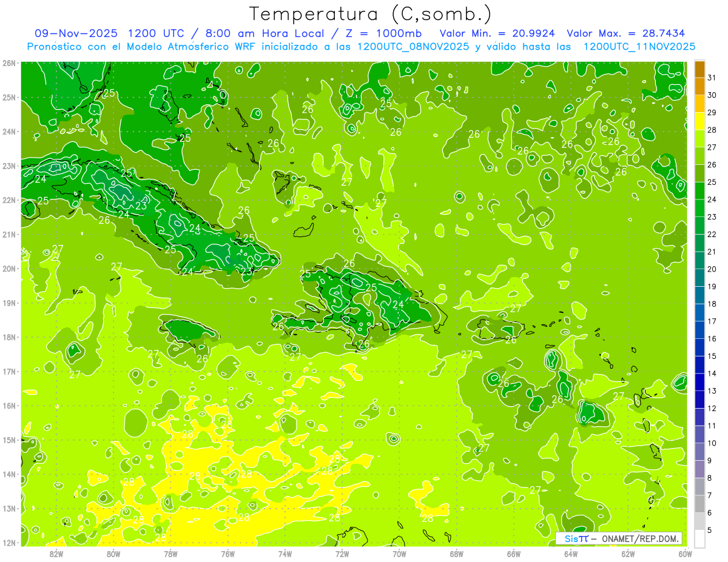728x562 pixels.
Task: Select the color scale label 18
Action: pyautogui.click(x=712, y=304)
